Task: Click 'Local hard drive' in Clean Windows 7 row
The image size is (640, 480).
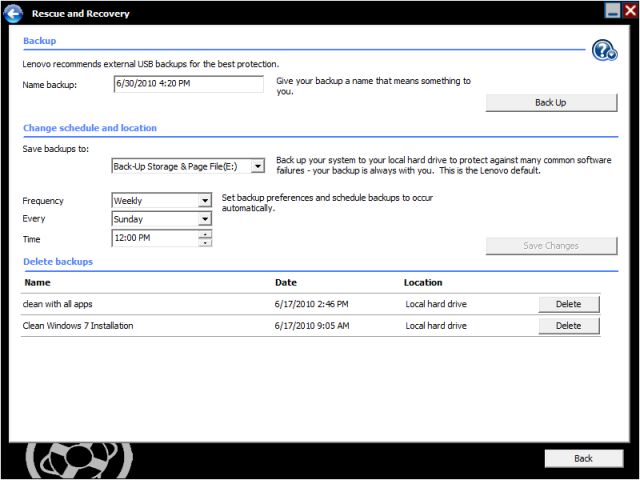Action: pyautogui.click(x=436, y=326)
